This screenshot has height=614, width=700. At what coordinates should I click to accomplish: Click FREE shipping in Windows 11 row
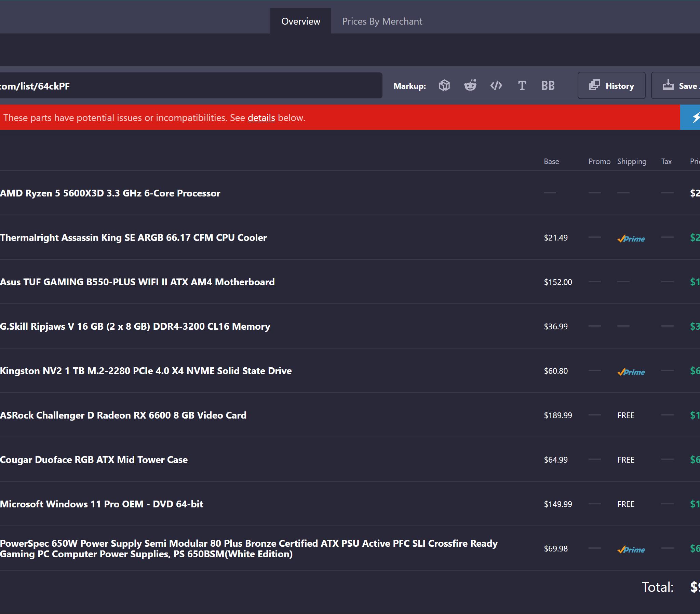(x=626, y=504)
